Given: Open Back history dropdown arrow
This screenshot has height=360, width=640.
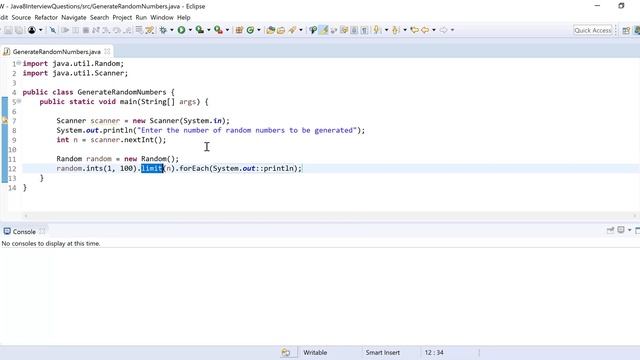Looking at the screenshot, I should click(433, 30).
